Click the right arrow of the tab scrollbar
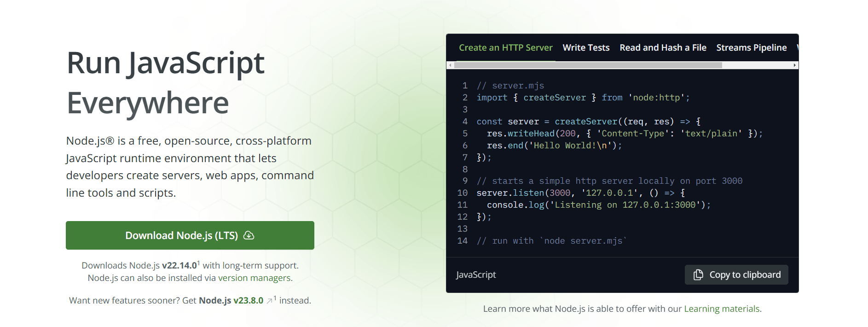The height and width of the screenshot is (327, 868). pyautogui.click(x=795, y=65)
